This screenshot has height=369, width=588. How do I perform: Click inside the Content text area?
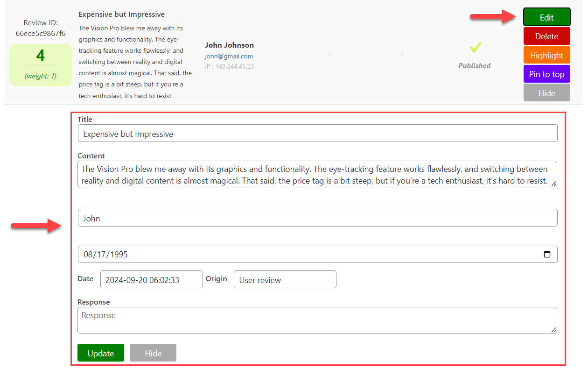pos(317,174)
